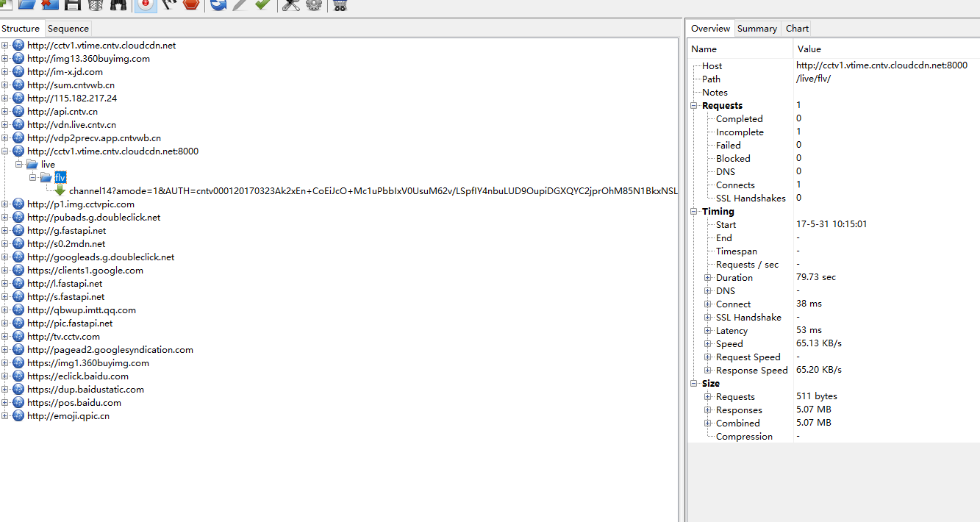Click the Host value cctv1.vtime.cntv.cloudcdn.net:8000

pos(881,65)
